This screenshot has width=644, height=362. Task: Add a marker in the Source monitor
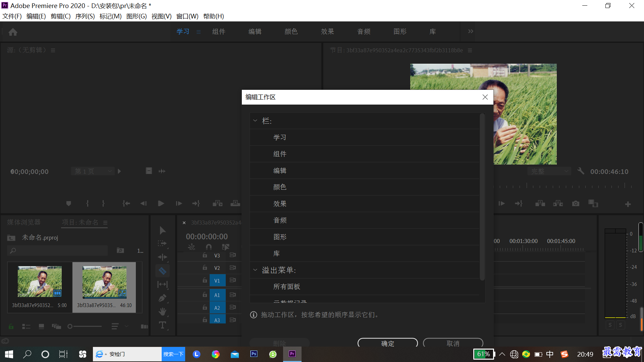pos(69,203)
